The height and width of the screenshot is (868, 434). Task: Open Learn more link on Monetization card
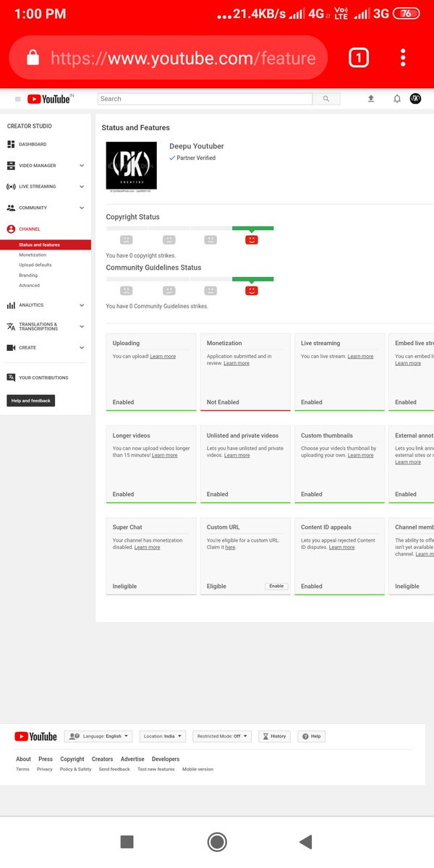(237, 363)
